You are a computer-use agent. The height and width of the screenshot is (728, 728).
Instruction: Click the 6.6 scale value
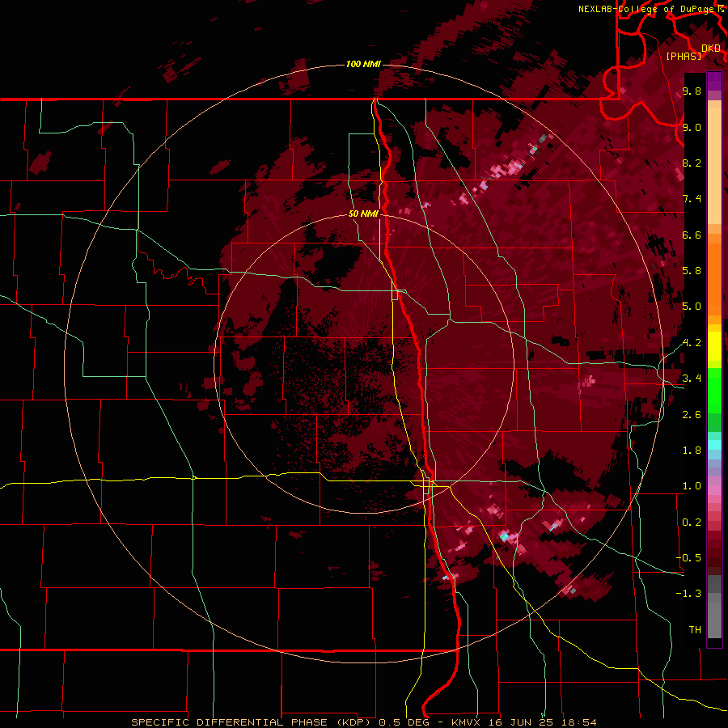692,235
